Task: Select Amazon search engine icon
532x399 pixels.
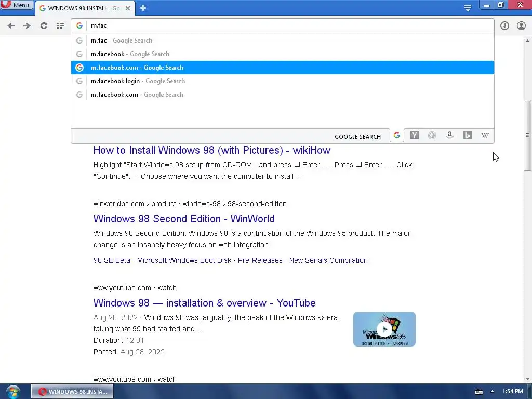Action: point(449,136)
